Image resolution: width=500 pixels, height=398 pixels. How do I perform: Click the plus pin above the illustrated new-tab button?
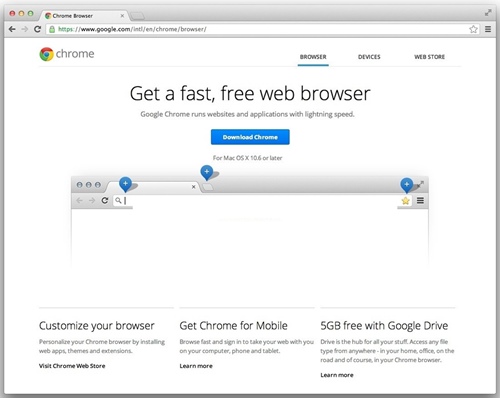207,172
